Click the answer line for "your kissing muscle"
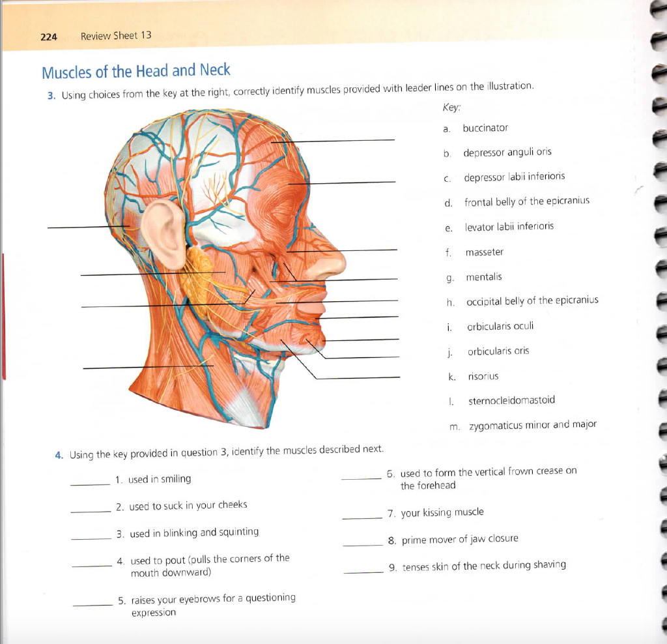 [x=362, y=518]
